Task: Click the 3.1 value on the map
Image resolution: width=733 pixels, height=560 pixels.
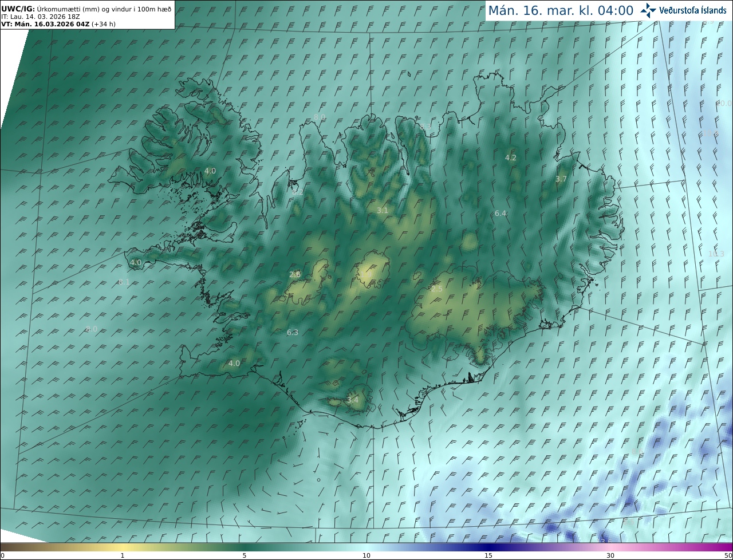Action: click(x=383, y=211)
